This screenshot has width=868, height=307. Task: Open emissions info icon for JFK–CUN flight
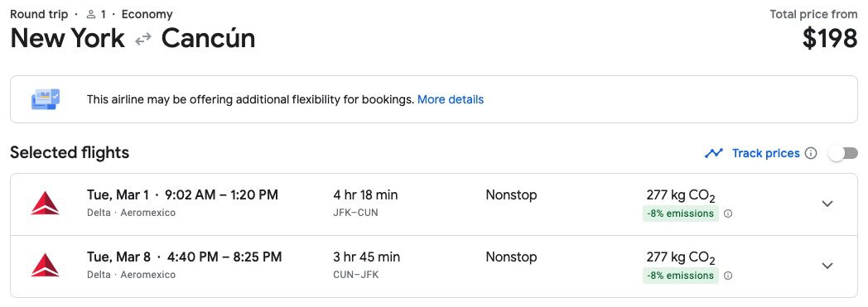[x=728, y=213]
